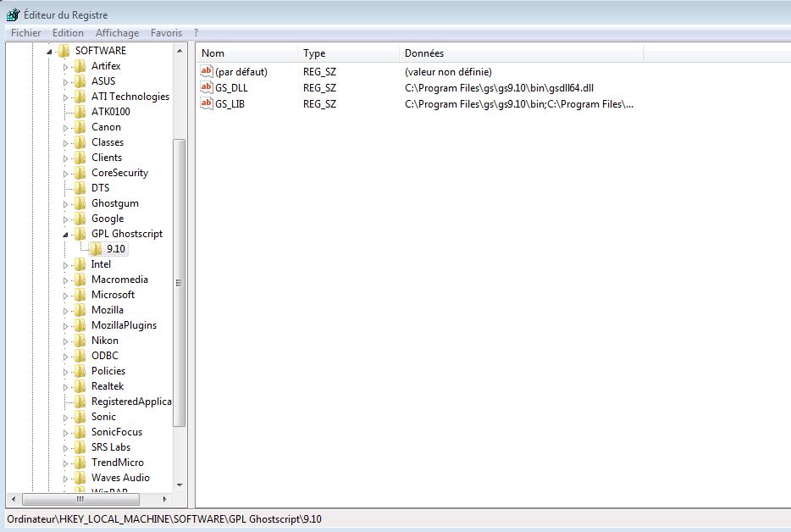Expand the ASUS key
Screen dimensions: 791x532
pyautogui.click(x=65, y=82)
